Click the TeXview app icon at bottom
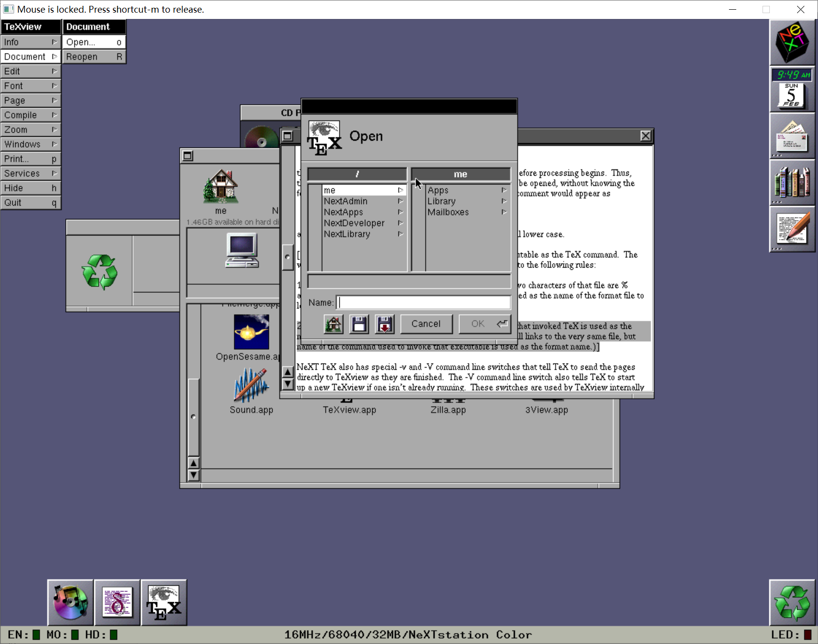The width and height of the screenshot is (818, 644). click(164, 603)
